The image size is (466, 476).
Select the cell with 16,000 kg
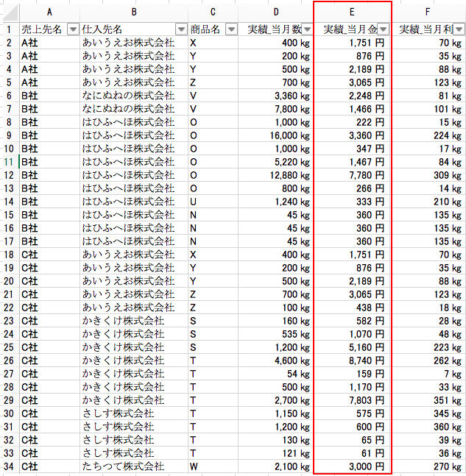click(x=276, y=135)
